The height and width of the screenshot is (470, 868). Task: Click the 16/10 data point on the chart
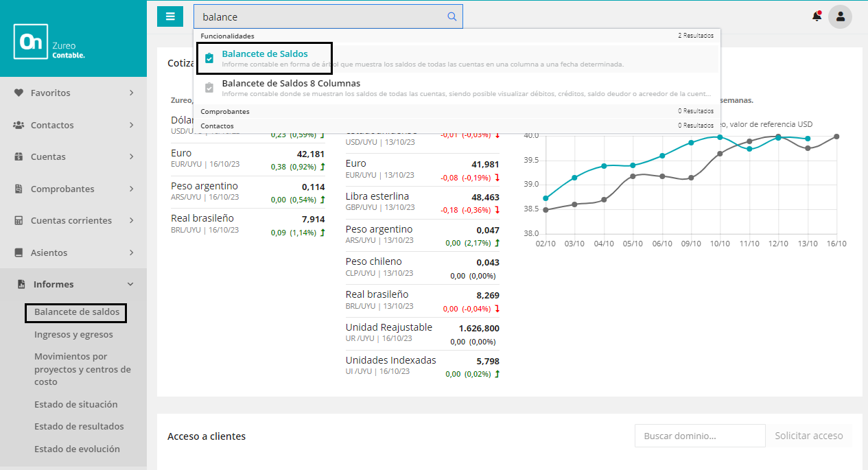pyautogui.click(x=836, y=136)
